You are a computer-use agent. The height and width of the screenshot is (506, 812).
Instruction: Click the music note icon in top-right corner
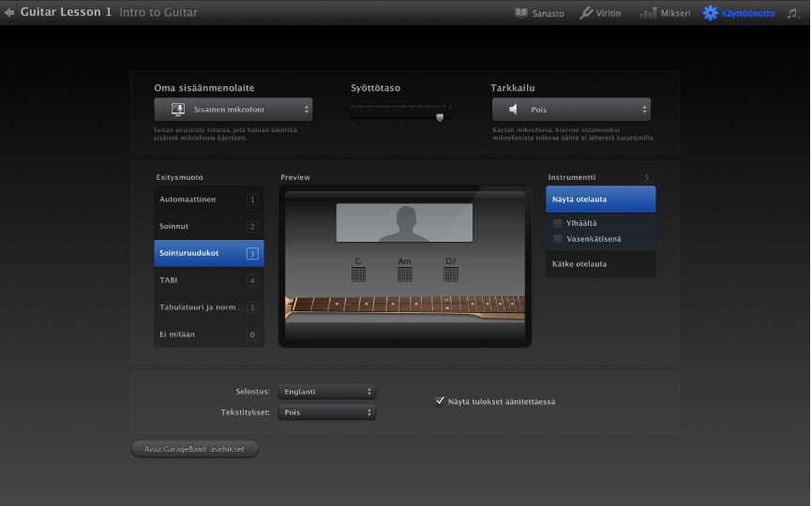(x=793, y=13)
